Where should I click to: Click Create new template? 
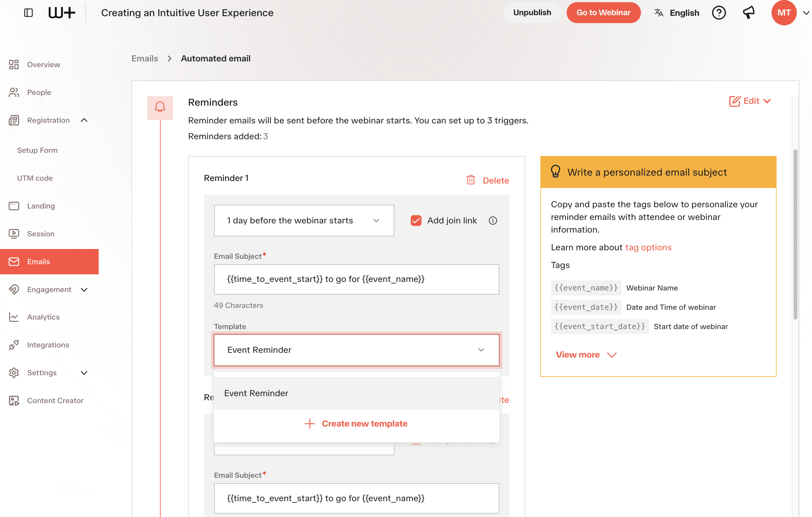coord(365,424)
